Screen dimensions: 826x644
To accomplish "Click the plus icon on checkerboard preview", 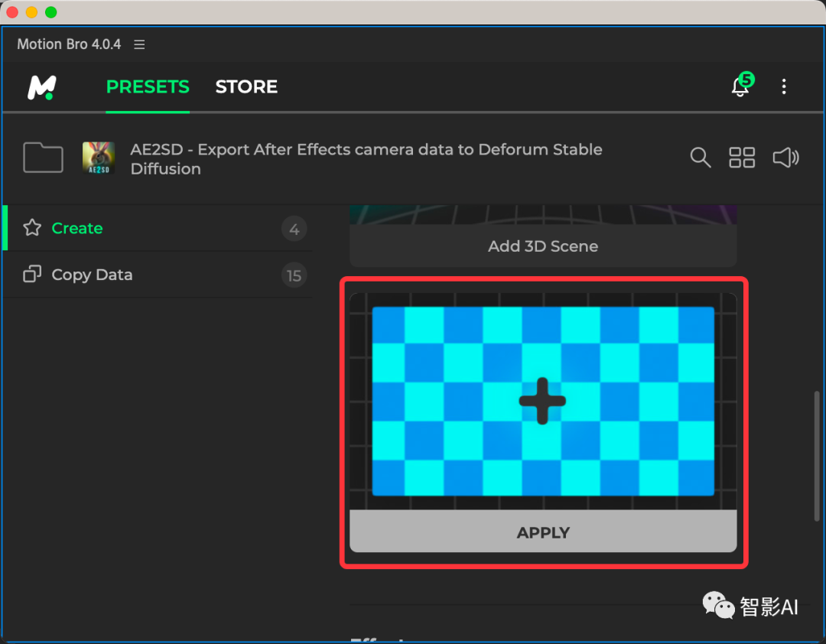I will tap(542, 401).
